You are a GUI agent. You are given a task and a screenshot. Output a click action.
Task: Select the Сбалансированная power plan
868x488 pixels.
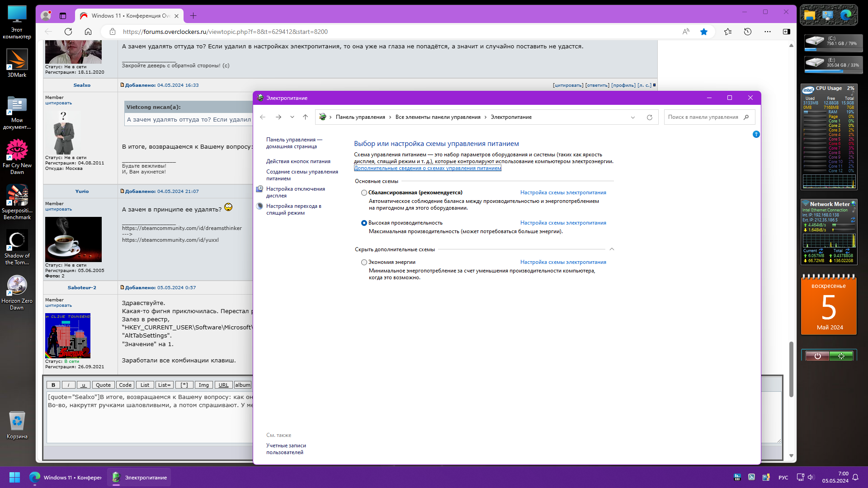(364, 192)
